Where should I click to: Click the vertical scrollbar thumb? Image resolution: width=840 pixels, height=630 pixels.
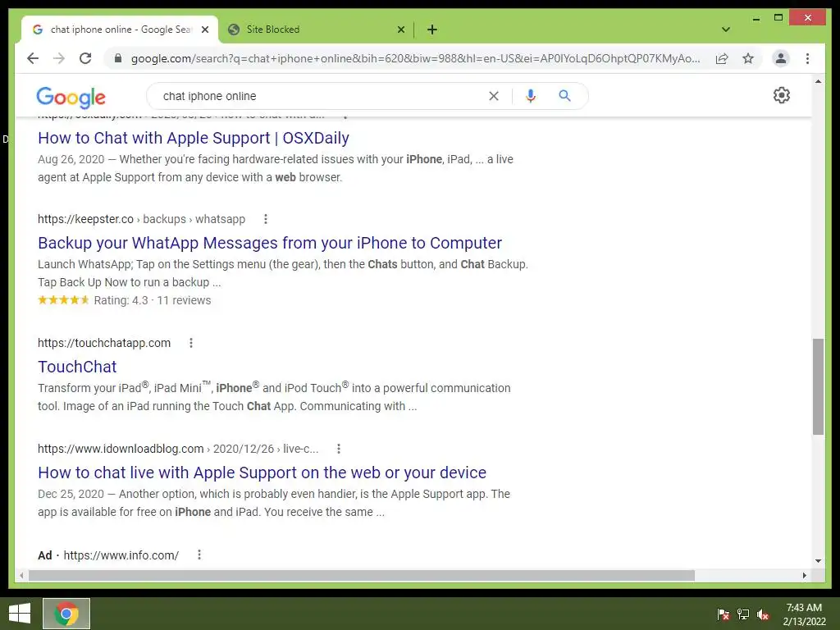[818, 386]
